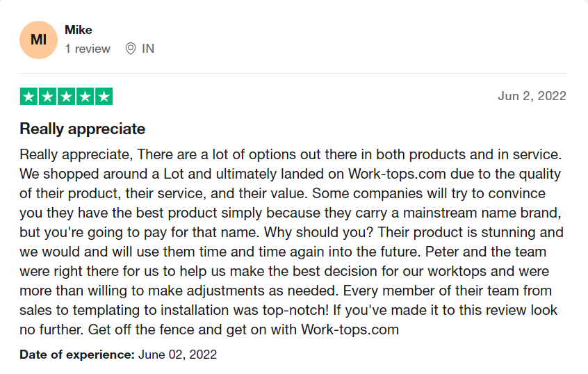Click the review date Jun 2, 2022
This screenshot has height=374, width=588.
click(532, 96)
